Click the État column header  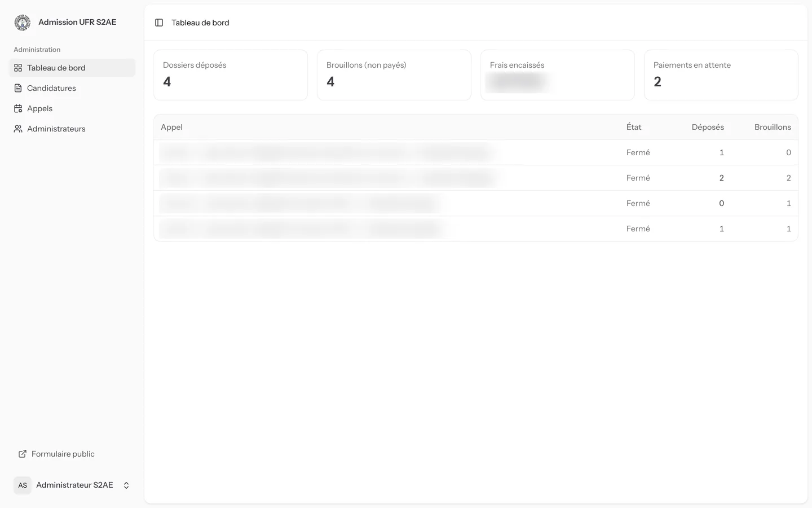634,127
